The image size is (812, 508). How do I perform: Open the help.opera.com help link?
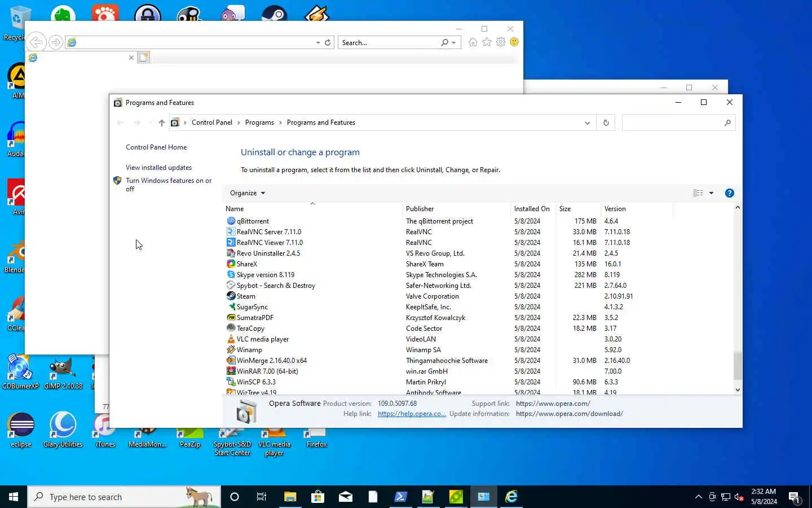(412, 414)
